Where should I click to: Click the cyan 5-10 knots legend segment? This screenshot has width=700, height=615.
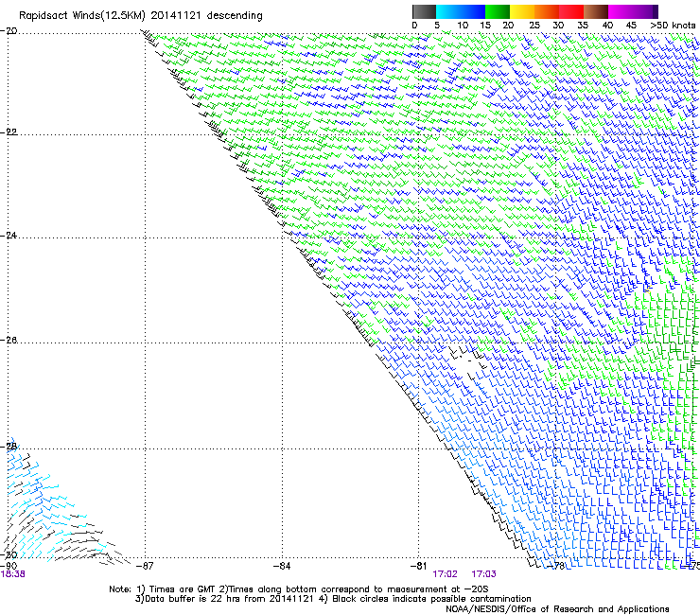(x=448, y=11)
